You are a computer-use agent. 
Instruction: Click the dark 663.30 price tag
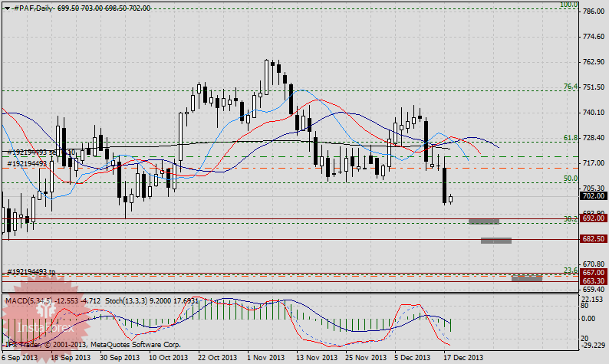coord(594,281)
